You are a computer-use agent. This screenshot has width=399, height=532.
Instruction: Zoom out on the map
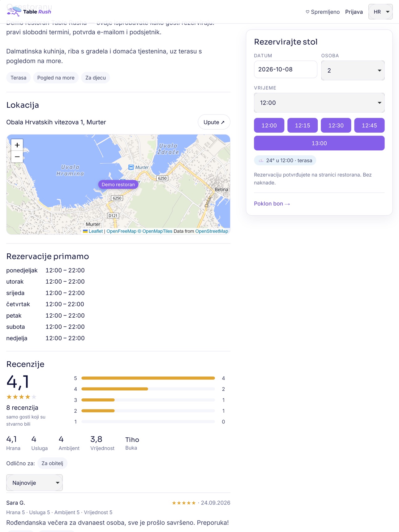pos(17,157)
